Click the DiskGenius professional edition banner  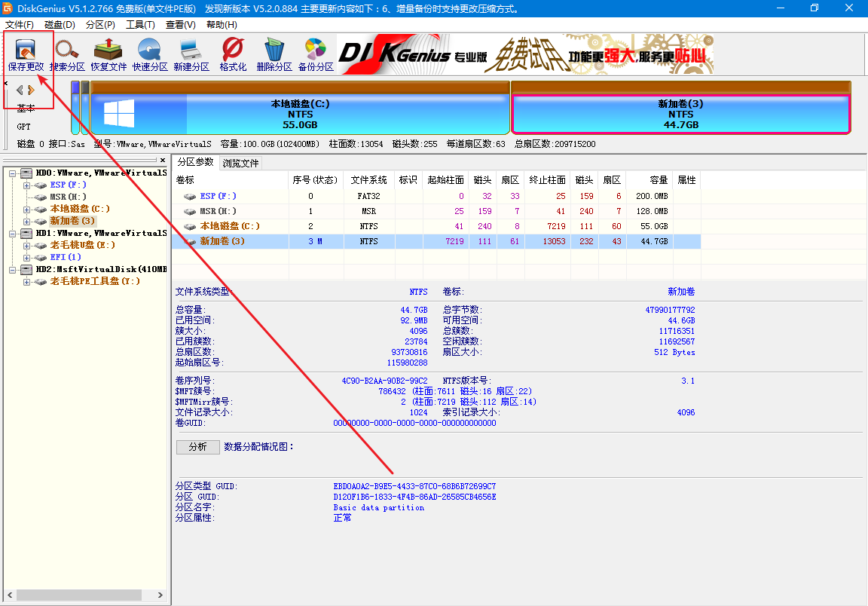(x=525, y=54)
